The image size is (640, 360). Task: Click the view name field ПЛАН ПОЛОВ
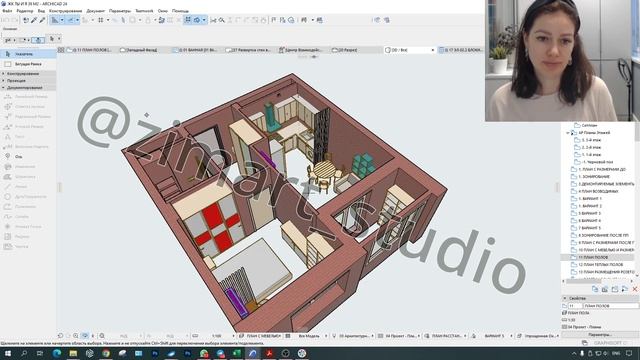611,306
